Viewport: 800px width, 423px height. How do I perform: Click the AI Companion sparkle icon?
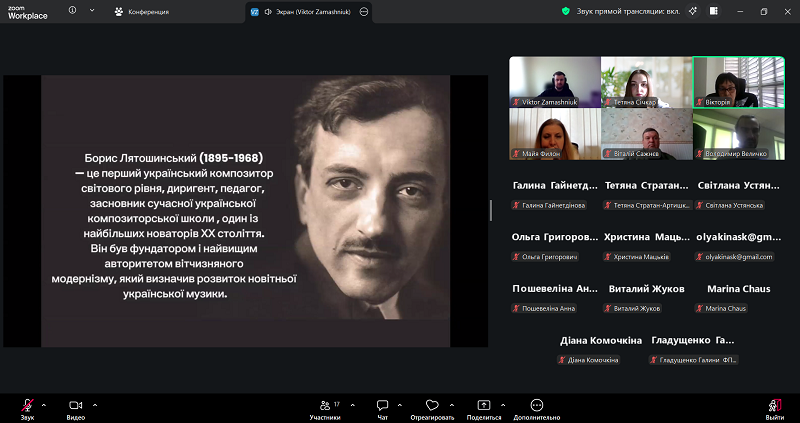692,11
